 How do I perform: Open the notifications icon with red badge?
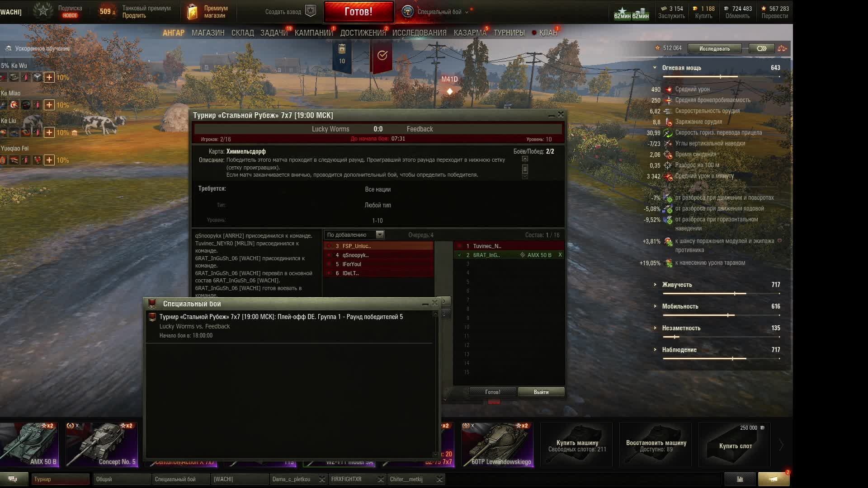[774, 479]
